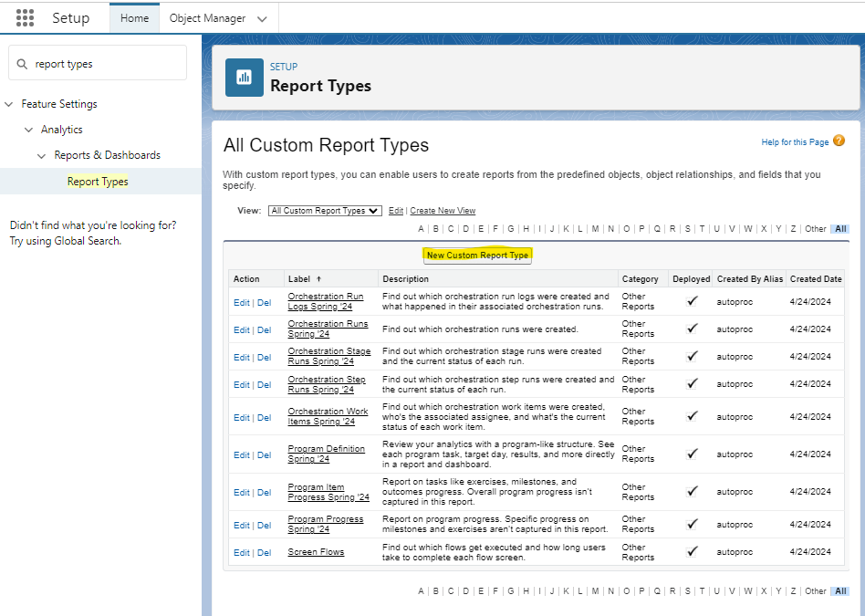The height and width of the screenshot is (616, 865).
Task: Collapse the Analytics tree node
Action: coord(28,130)
